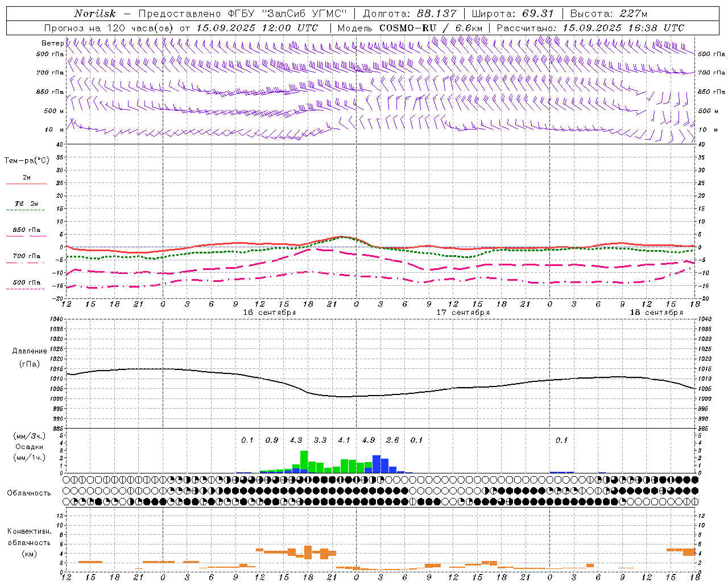This screenshot has width=728, height=582.
Task: Select the 4.3 precipitation total
Action: [x=296, y=440]
